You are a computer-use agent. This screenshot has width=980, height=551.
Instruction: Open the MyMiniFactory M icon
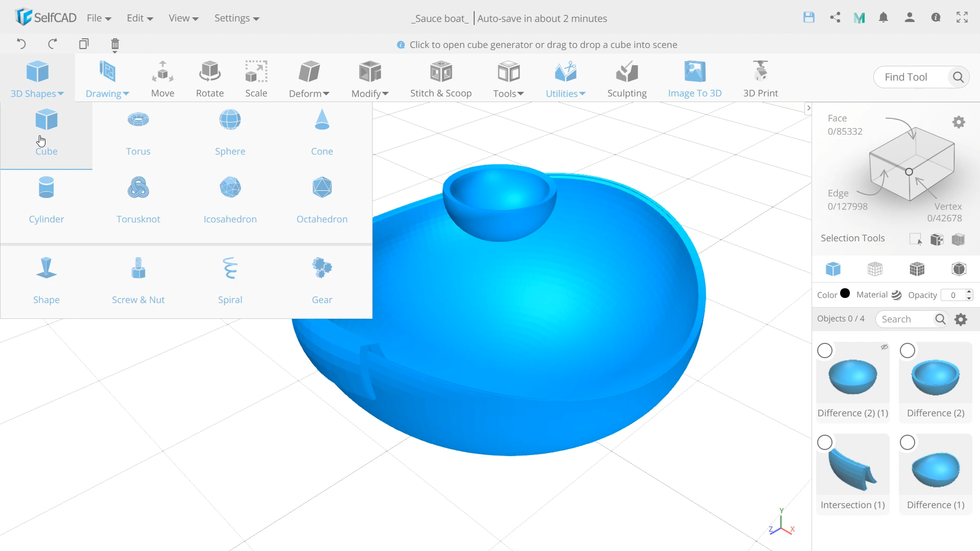pyautogui.click(x=860, y=18)
